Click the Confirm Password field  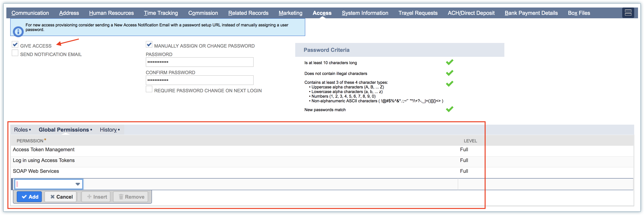(x=200, y=80)
